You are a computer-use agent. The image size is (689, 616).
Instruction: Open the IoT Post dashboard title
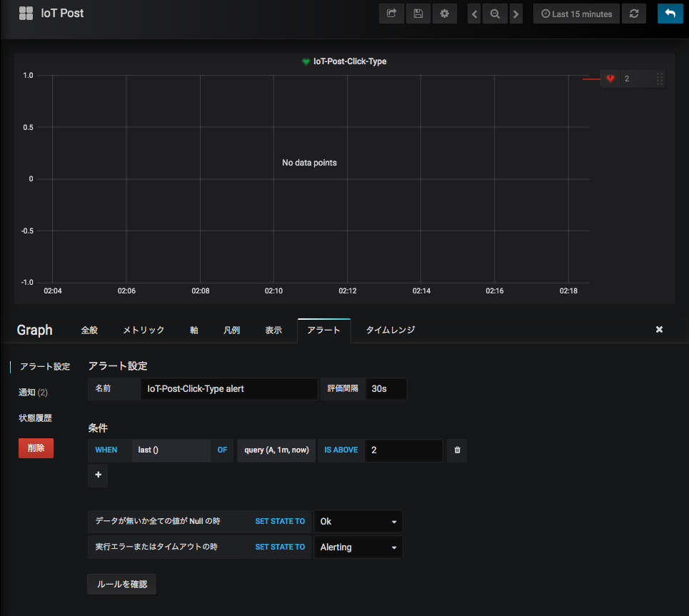[x=62, y=13]
